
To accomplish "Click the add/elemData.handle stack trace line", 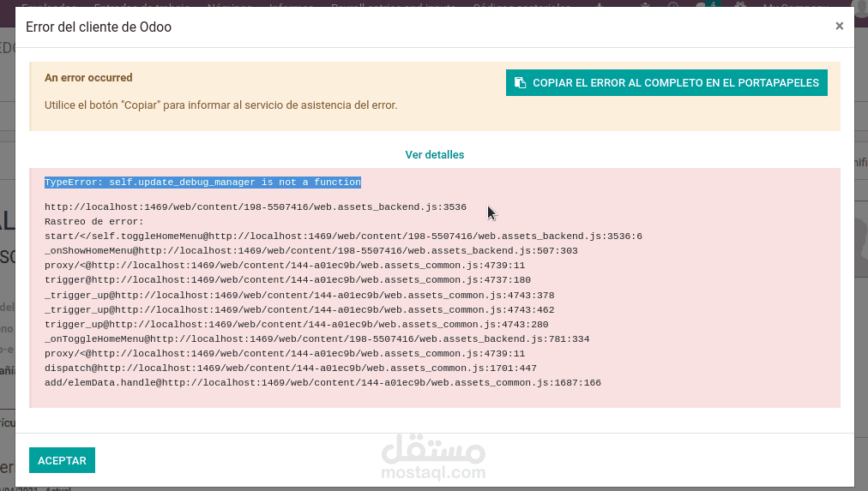I will (322, 383).
